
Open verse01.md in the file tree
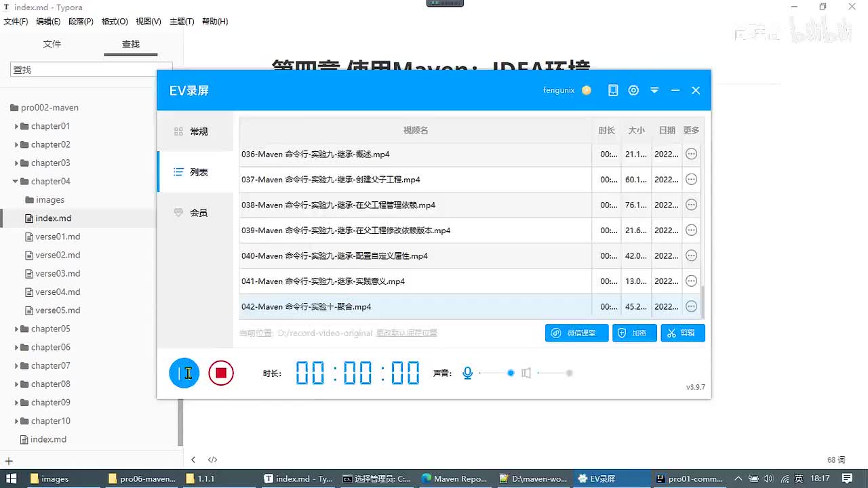53,237
